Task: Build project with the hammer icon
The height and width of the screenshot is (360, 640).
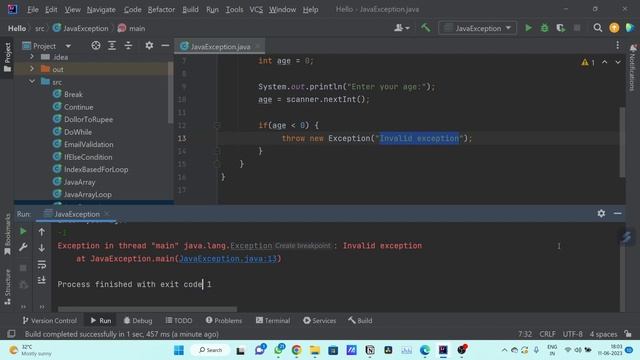Action: pos(425,28)
